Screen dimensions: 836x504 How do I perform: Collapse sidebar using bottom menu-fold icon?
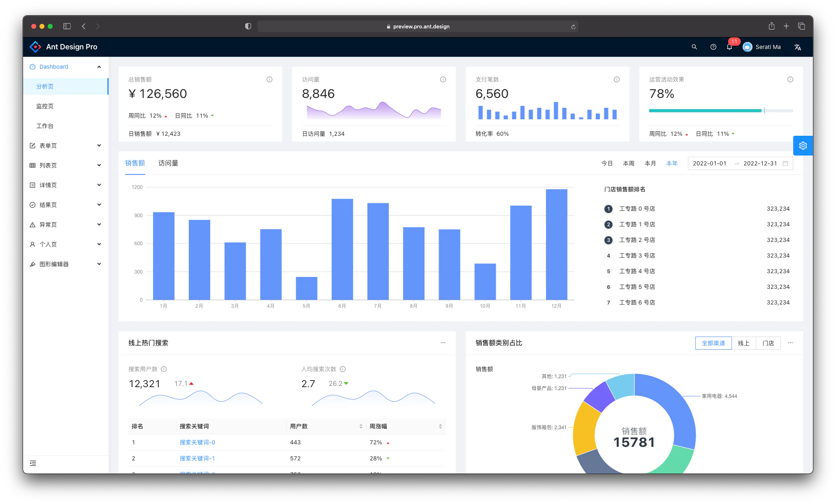pos(33,463)
